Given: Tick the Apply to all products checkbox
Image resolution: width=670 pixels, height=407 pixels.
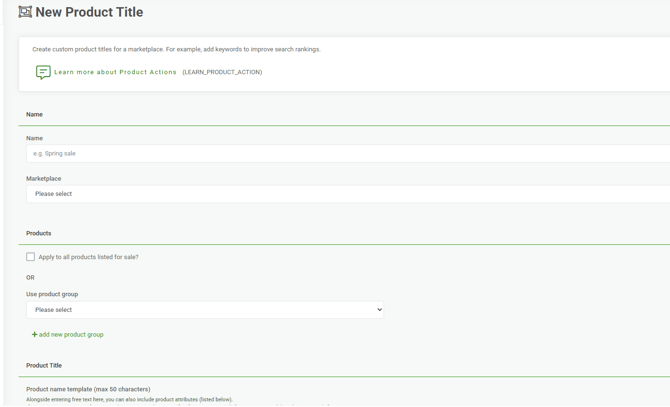Looking at the screenshot, I should click(x=30, y=257).
